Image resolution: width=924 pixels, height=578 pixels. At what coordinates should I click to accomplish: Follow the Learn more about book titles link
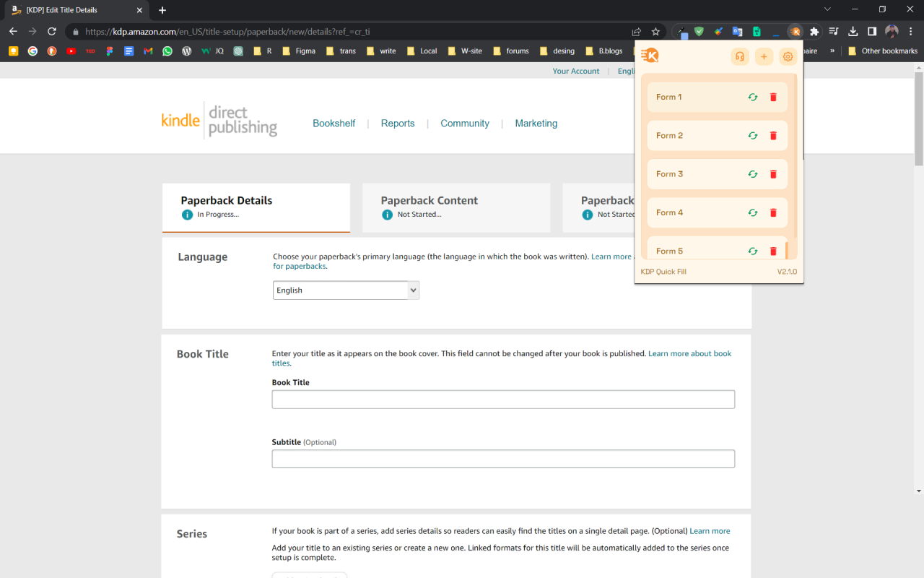tap(502, 358)
